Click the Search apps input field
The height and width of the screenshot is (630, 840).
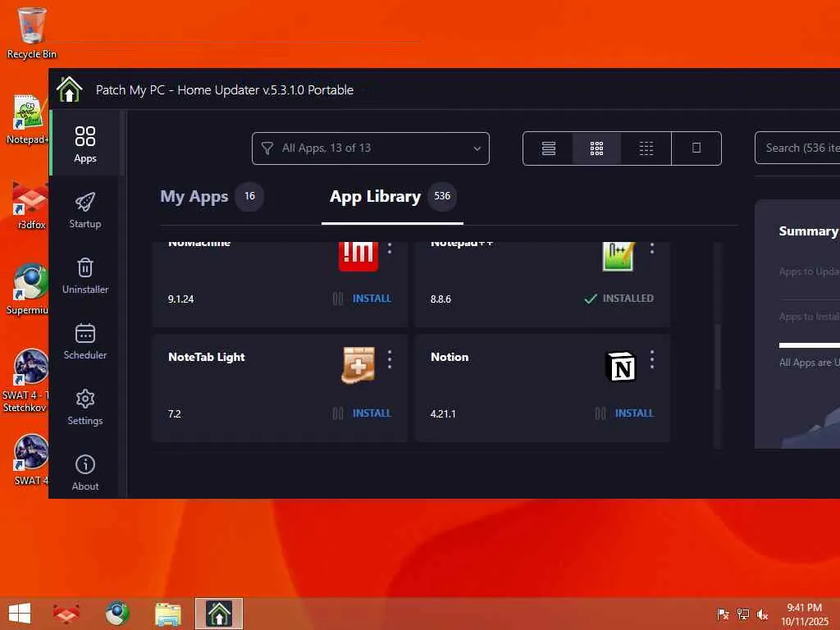pos(797,148)
